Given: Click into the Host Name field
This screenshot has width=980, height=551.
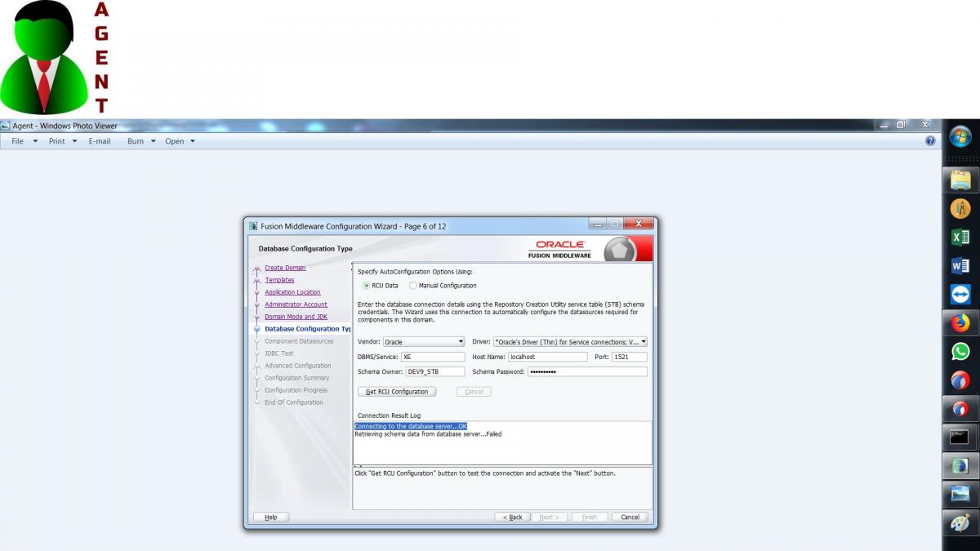Looking at the screenshot, I should [x=546, y=357].
